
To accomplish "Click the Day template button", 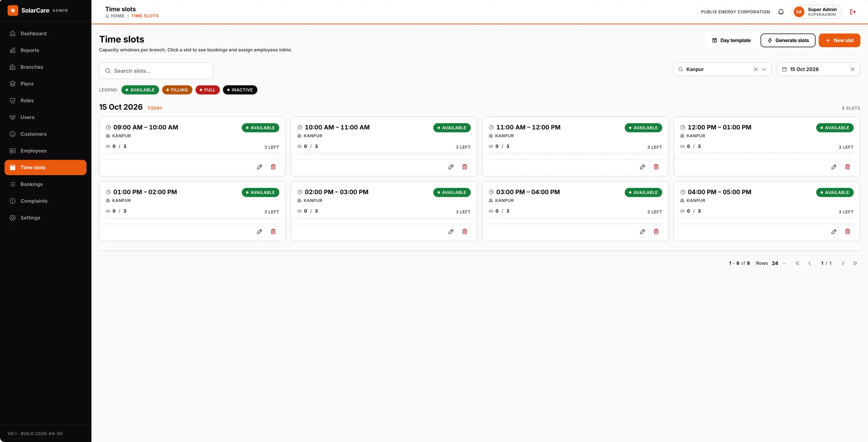I will 731,40.
